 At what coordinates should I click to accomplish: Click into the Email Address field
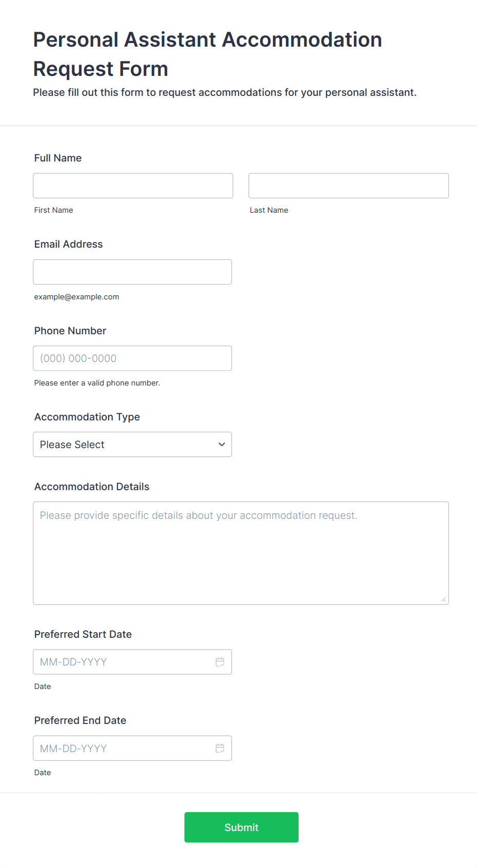point(132,272)
